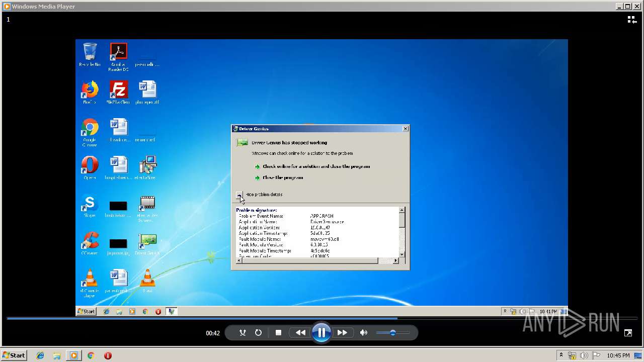Click the film-strip screen recorder icon
The width and height of the screenshot is (644, 362).
pyautogui.click(x=147, y=209)
